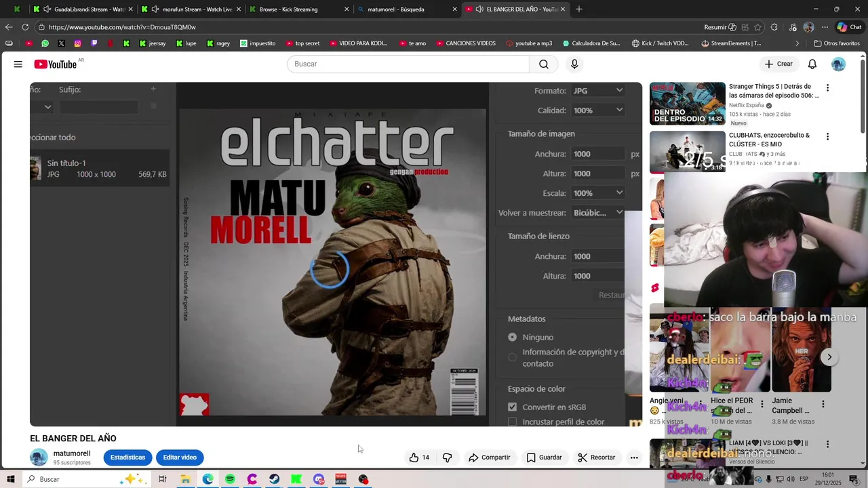Open options for Stranger Things 5 video
Viewport: 868px width, 488px height.
(x=827, y=88)
